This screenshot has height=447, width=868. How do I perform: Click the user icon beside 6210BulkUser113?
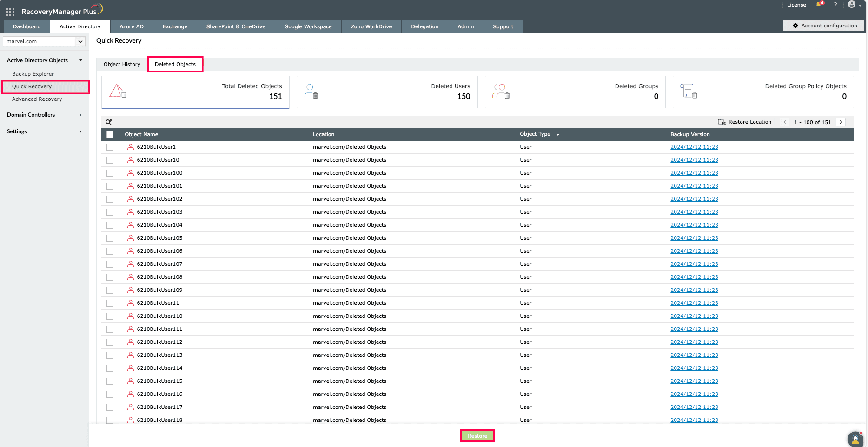[131, 355]
